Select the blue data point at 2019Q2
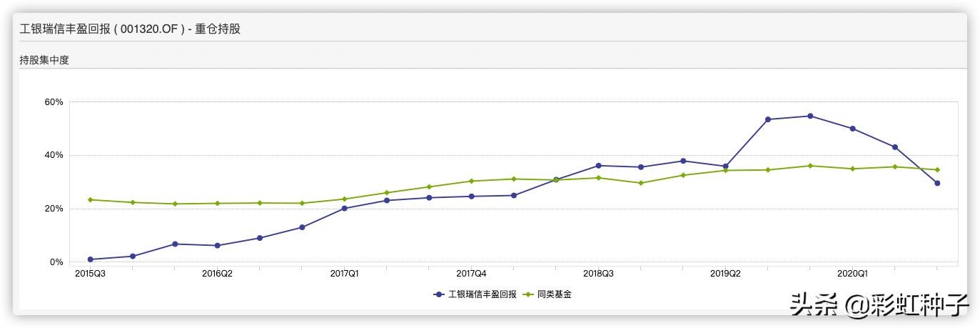Viewport: 980px width, 328px height. (725, 167)
